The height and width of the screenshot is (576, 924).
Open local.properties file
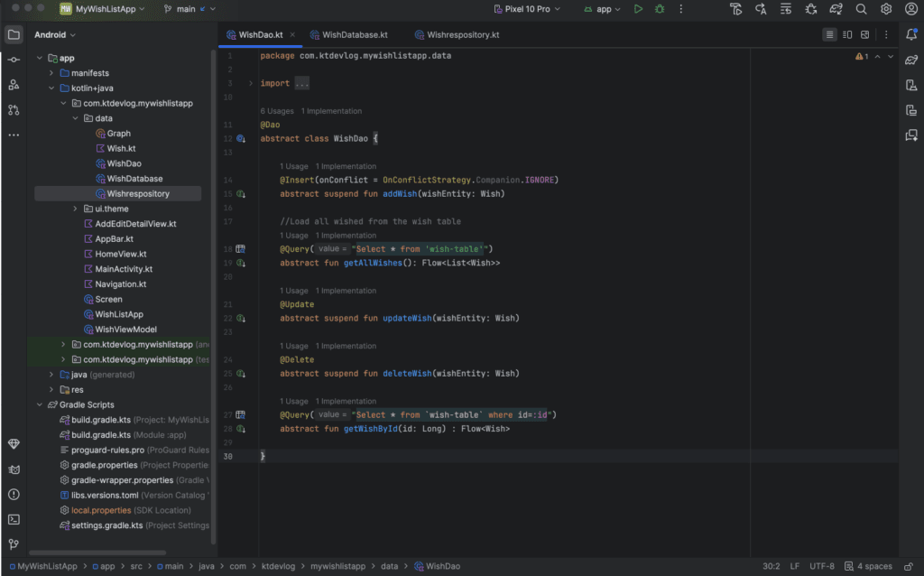click(x=101, y=511)
